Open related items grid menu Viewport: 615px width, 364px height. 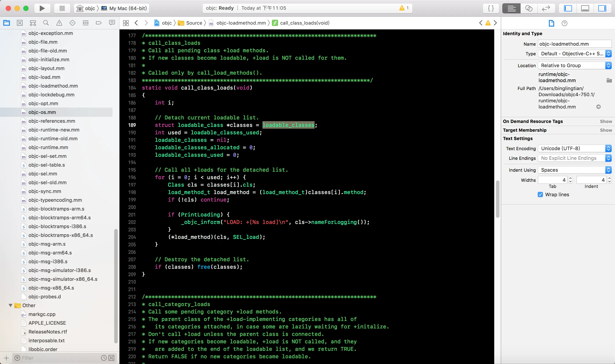(x=126, y=23)
